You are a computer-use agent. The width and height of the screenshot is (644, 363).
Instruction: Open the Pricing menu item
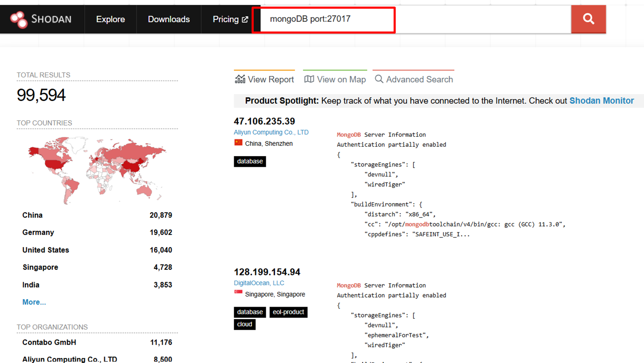pos(230,19)
